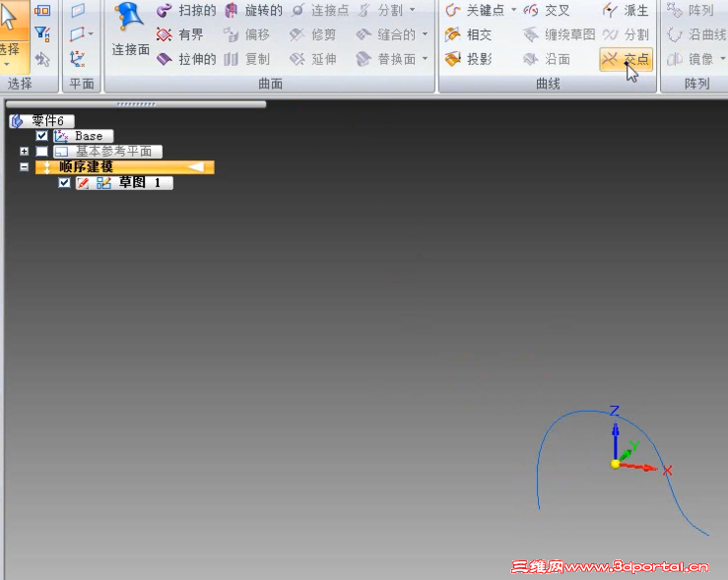The image size is (728, 580).
Task: Select the 镜像 mirror tool
Action: (691, 59)
